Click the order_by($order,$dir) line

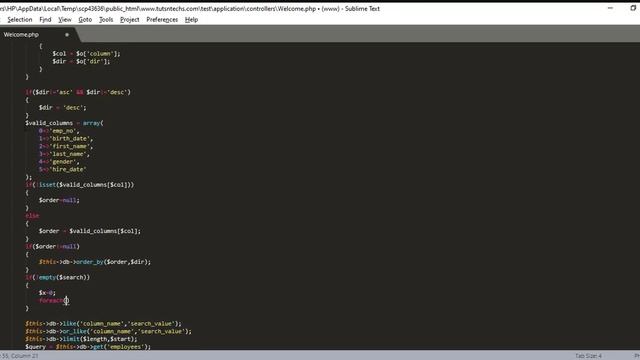pos(95,262)
